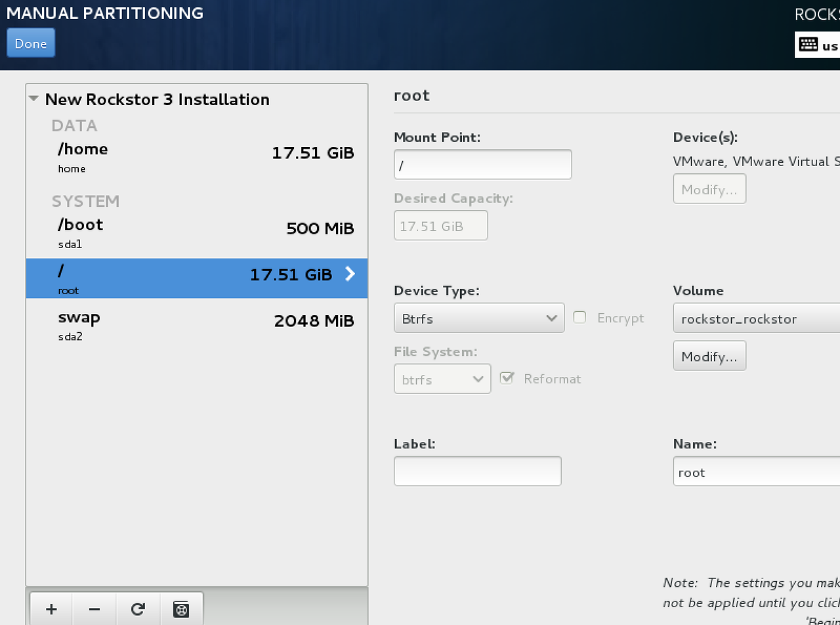Screen dimensions: 840x625
Task: Click the DATA section heading
Action: pyautogui.click(x=74, y=125)
